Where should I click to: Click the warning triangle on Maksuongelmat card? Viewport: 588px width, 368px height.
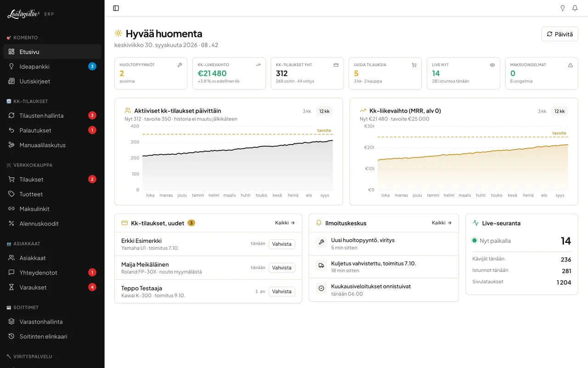(571, 65)
